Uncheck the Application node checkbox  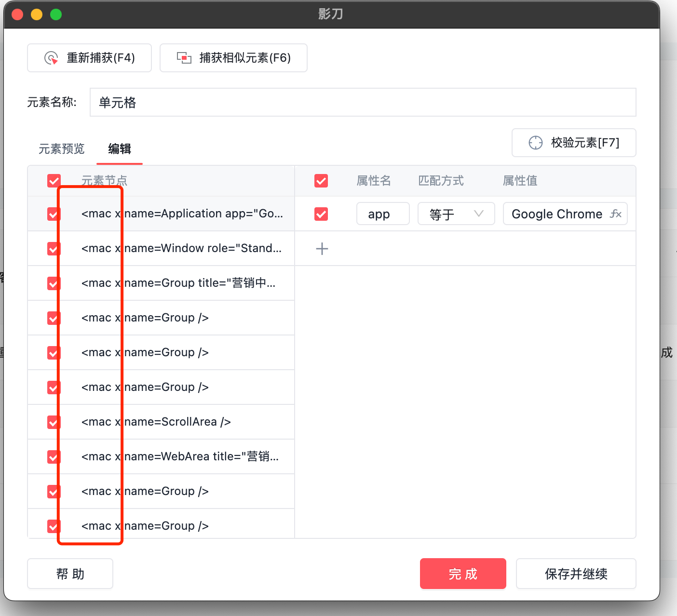click(x=54, y=214)
